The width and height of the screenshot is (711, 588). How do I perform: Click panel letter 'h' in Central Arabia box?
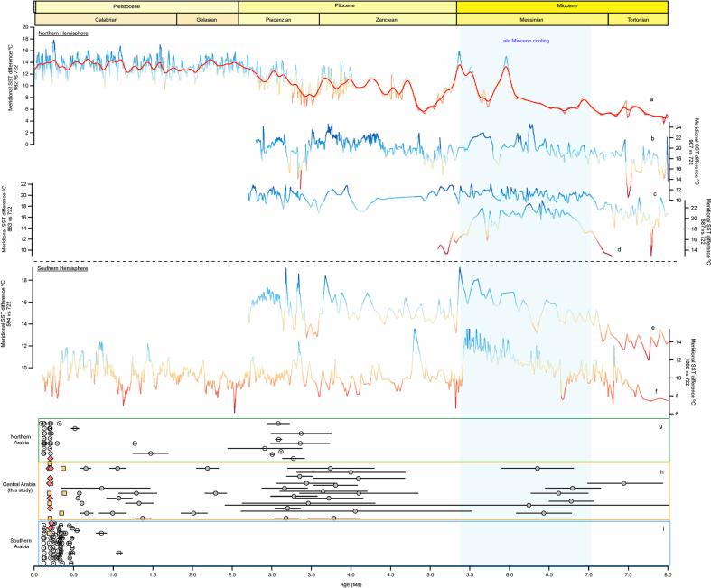(661, 472)
